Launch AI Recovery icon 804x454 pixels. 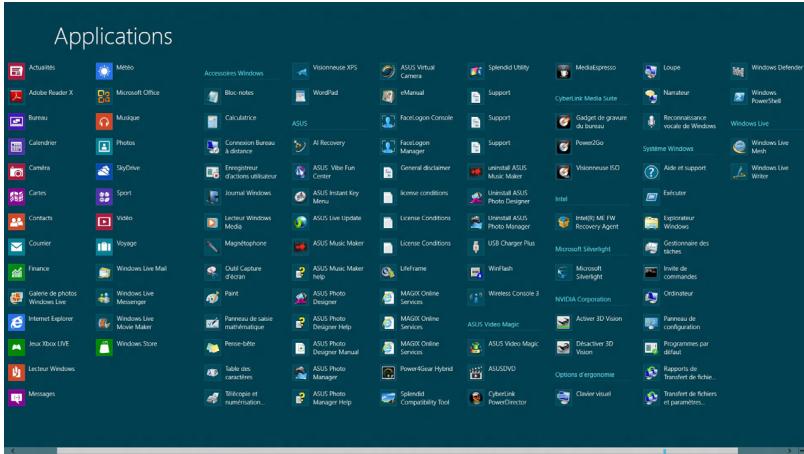click(300, 147)
